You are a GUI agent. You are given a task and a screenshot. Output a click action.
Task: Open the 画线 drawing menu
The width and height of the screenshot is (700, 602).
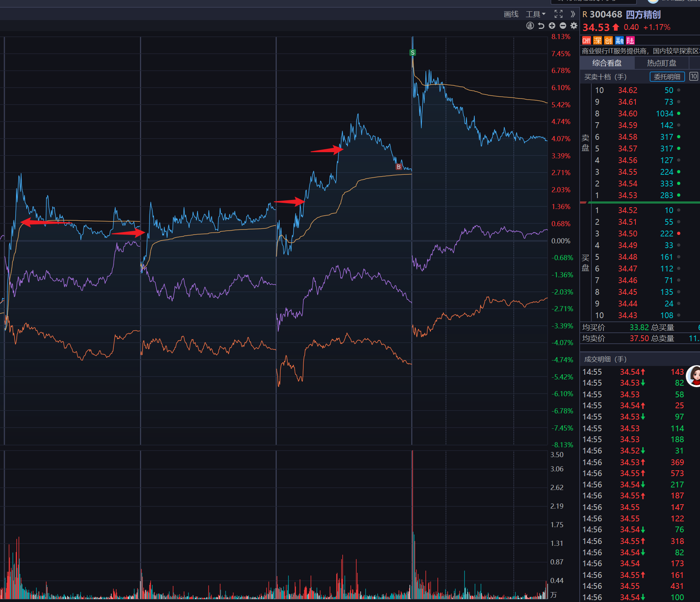tap(511, 14)
